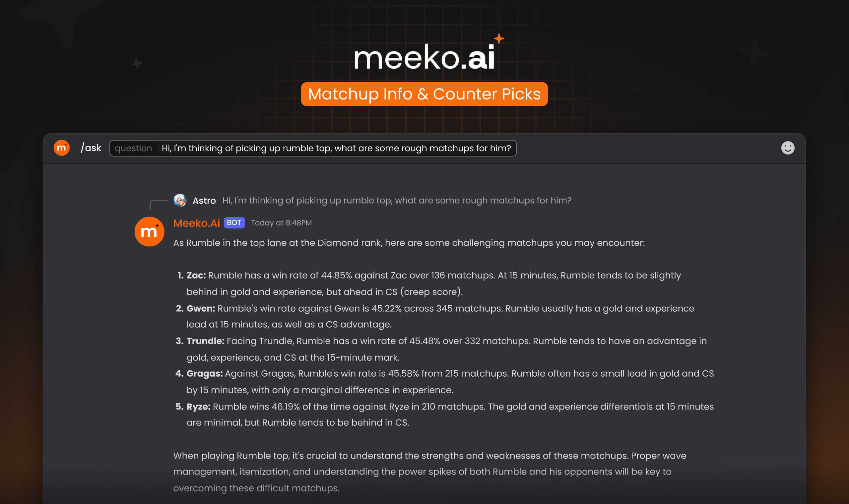Screen dimensions: 849x504
Task: Click the bold Gwen matchup entry
Action: click(201, 308)
